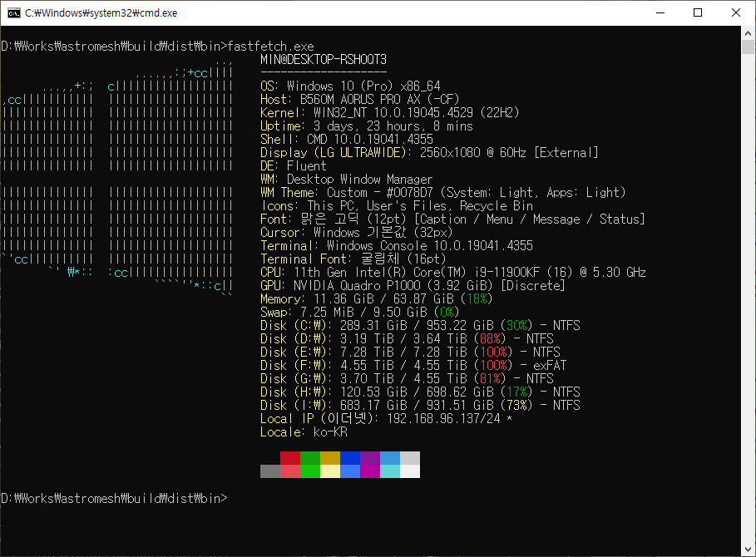Click the Disk (E:\) 7.28 TiB line
This screenshot has height=557, width=756.
(410, 352)
